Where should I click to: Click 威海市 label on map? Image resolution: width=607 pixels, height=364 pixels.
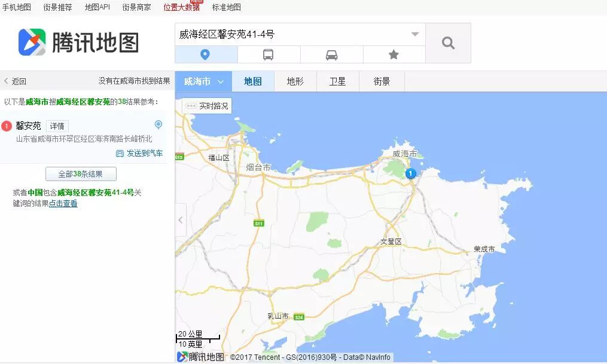(x=405, y=154)
